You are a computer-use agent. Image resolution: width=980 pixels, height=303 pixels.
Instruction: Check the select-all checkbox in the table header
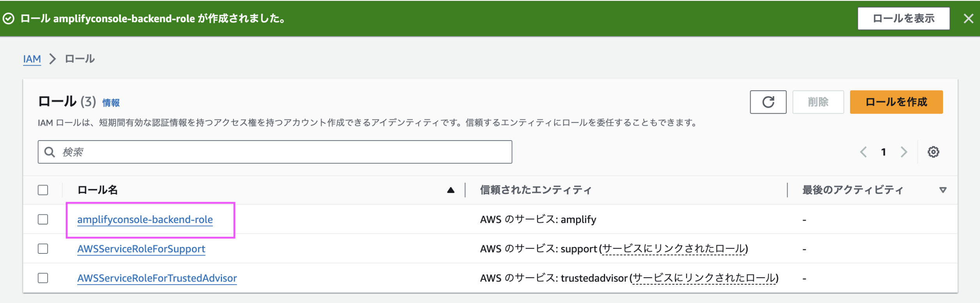click(x=43, y=189)
